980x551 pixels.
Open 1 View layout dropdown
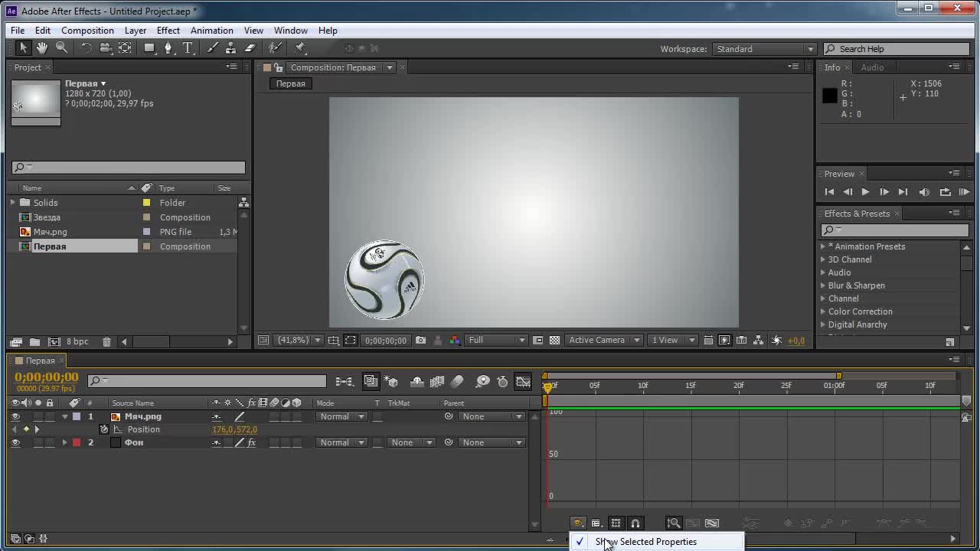point(672,341)
